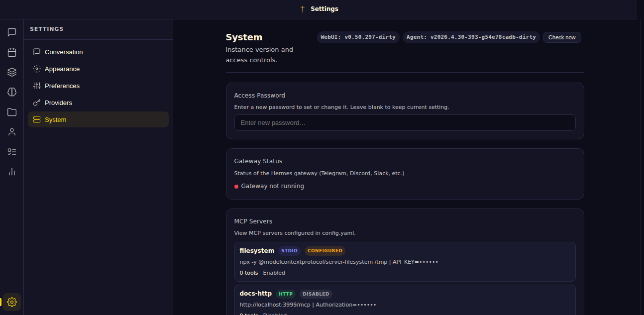Screen dimensions: 644x315
Task: Open the Providers settings section
Action: pyautogui.click(x=98, y=103)
